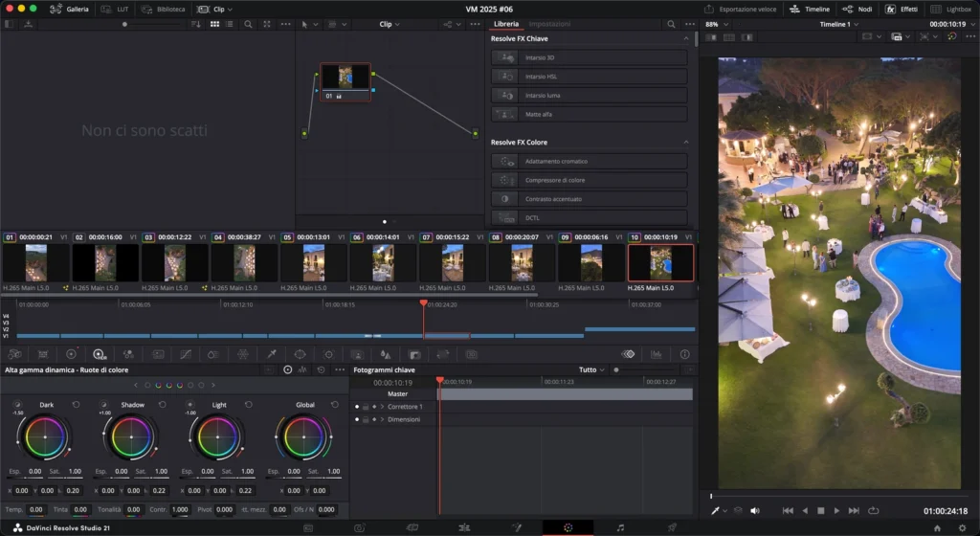Switch gallery to list view
Viewport: 980px width, 536px height.
point(230,24)
